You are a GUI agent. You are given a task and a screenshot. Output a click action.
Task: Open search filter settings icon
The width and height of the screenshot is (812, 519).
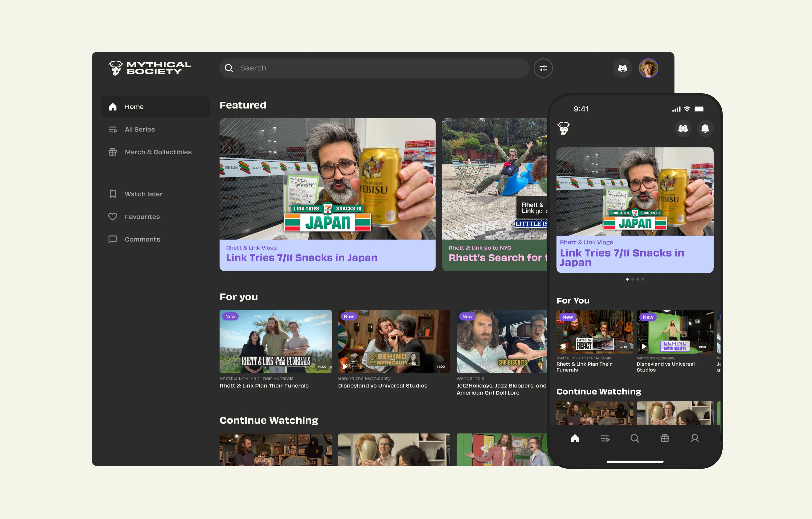(543, 68)
